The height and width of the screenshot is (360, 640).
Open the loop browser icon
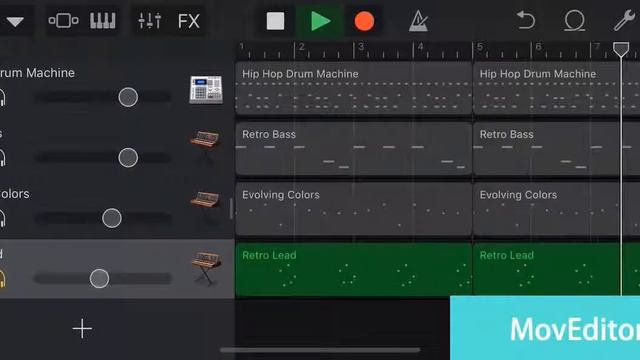pyautogui.click(x=574, y=21)
